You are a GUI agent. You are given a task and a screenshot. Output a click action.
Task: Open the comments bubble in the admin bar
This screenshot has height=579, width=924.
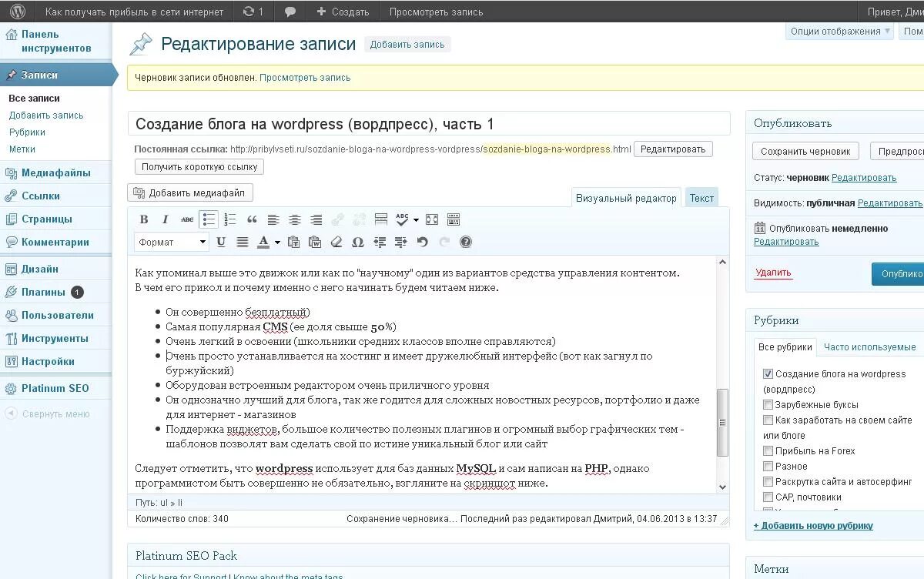click(x=290, y=12)
